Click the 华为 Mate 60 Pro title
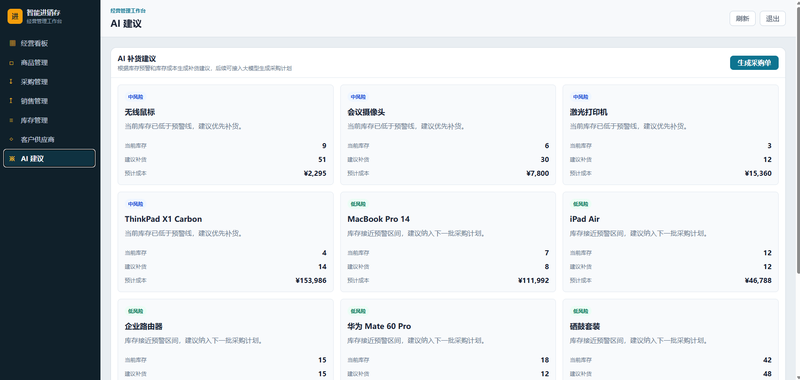Screen dimensions: 800x380 click(x=379, y=326)
